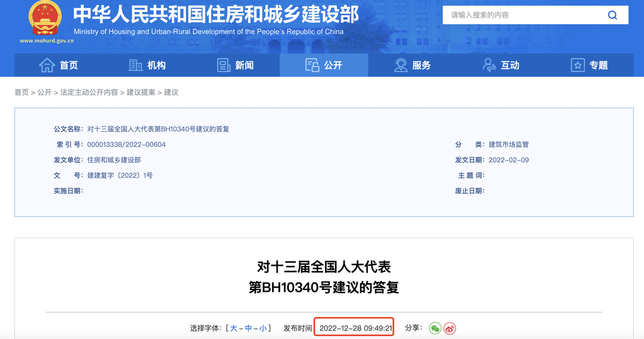Click the www.mohurd.gov.cn site address text
This screenshot has width=644, height=339.
[47, 41]
